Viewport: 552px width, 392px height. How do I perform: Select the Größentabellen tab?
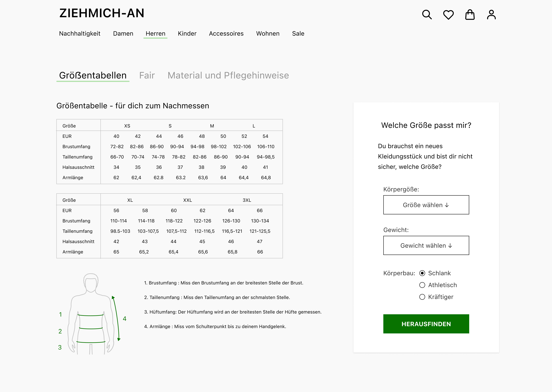[93, 76]
